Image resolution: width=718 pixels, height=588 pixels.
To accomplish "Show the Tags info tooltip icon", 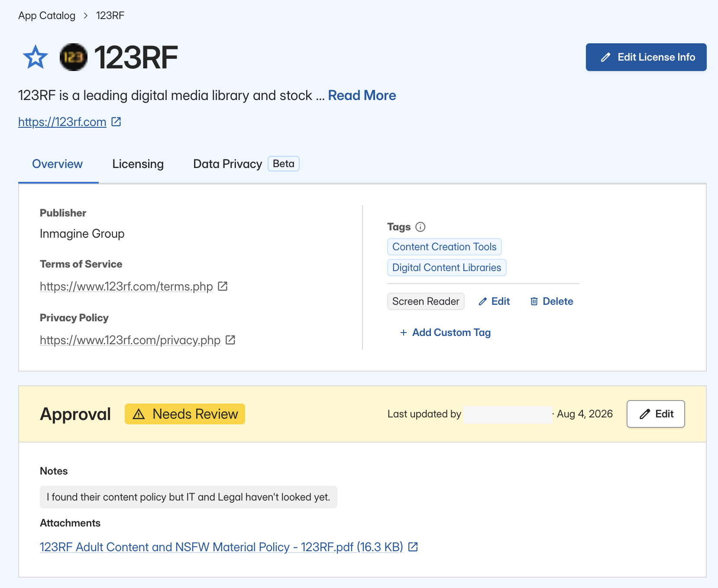I will coord(420,227).
